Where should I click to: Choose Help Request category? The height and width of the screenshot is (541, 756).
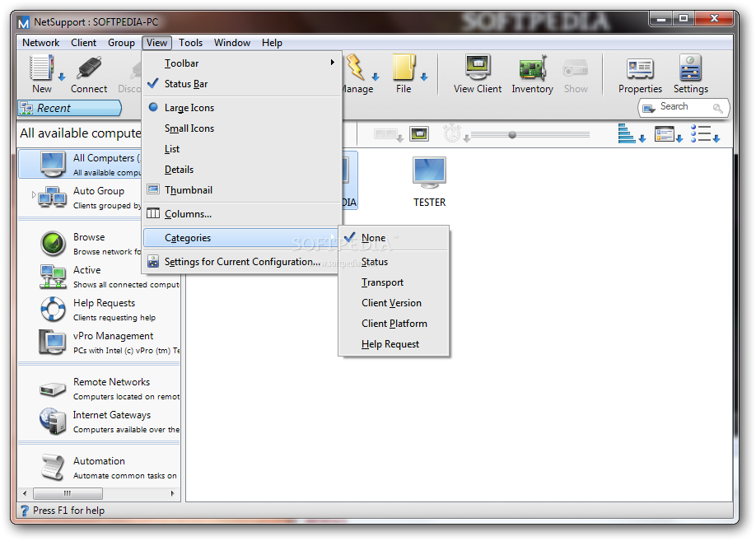[x=394, y=344]
